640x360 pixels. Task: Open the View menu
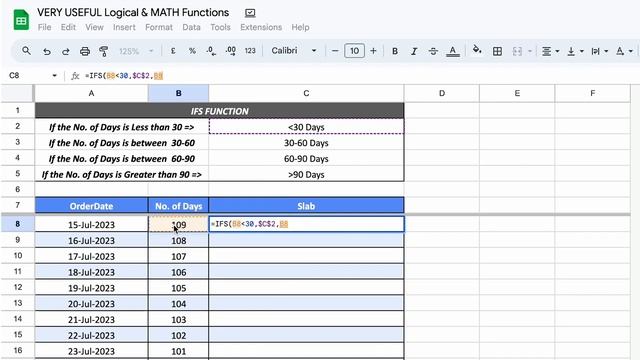94,27
